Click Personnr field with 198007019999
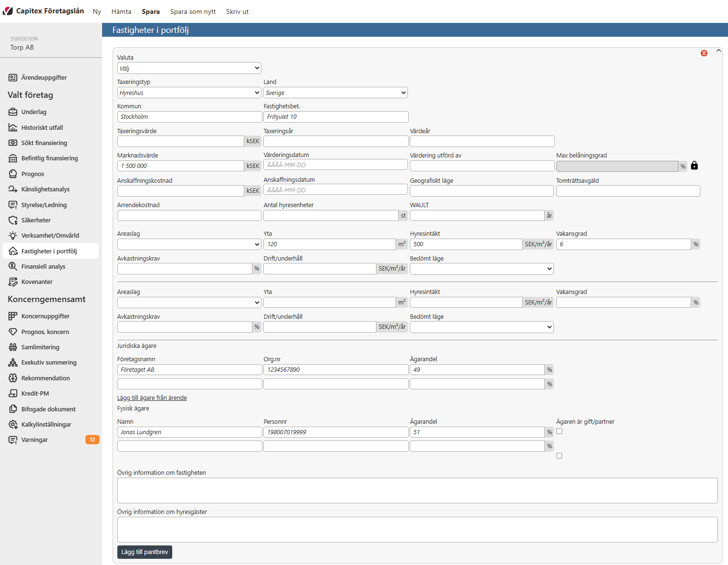 point(336,432)
